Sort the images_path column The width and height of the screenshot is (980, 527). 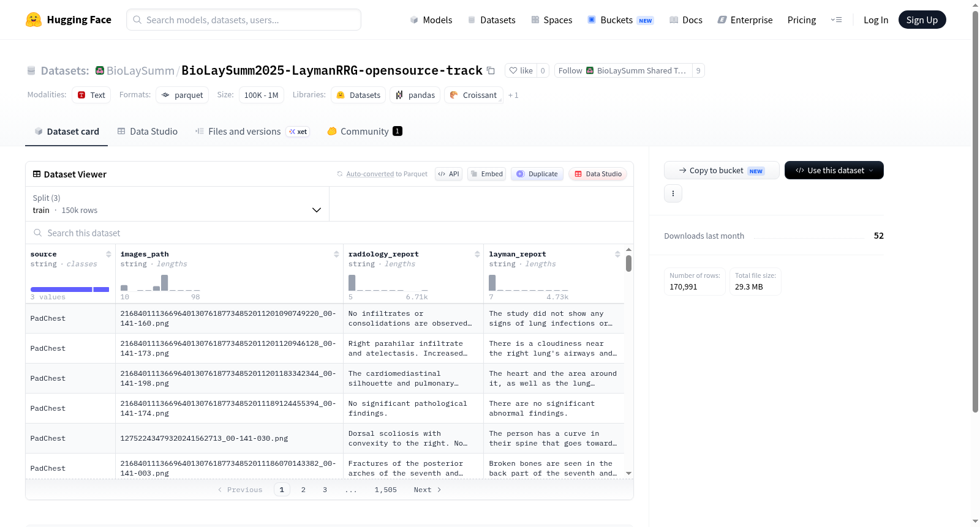pyautogui.click(x=336, y=254)
